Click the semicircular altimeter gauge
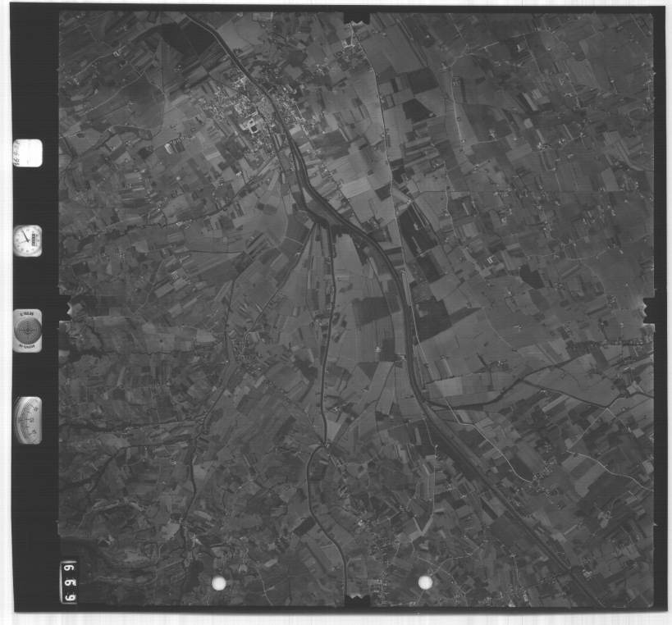This screenshot has height=625, width=672. click(x=27, y=420)
